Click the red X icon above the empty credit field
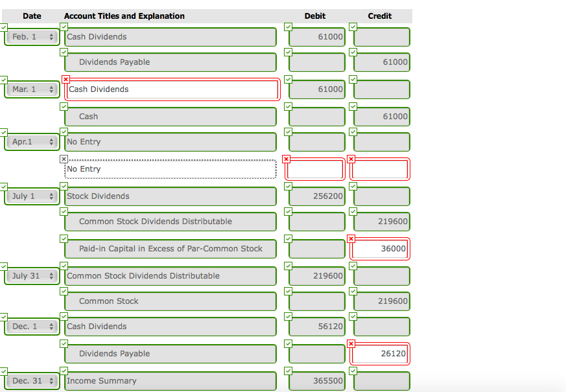 (351, 159)
